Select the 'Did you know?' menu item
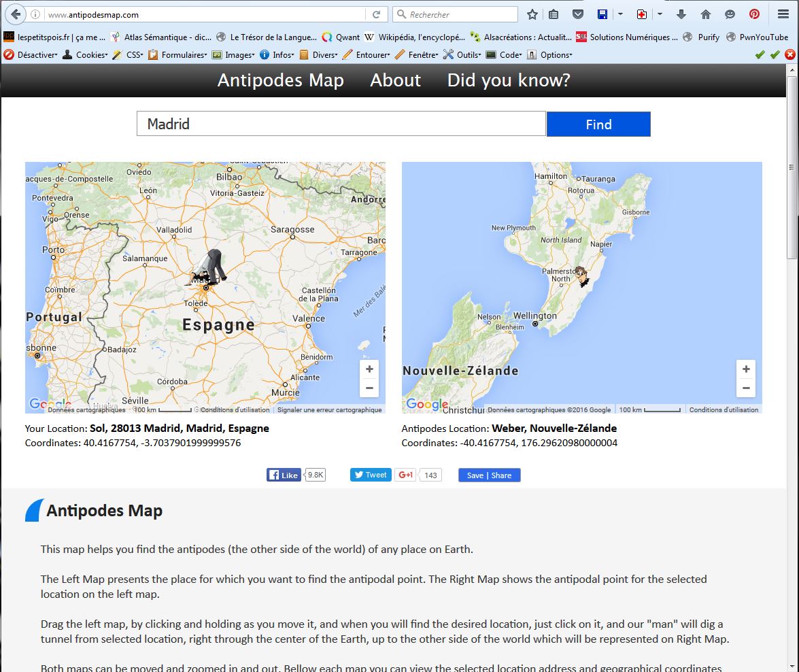Screen dimensions: 799x672 click(508, 80)
